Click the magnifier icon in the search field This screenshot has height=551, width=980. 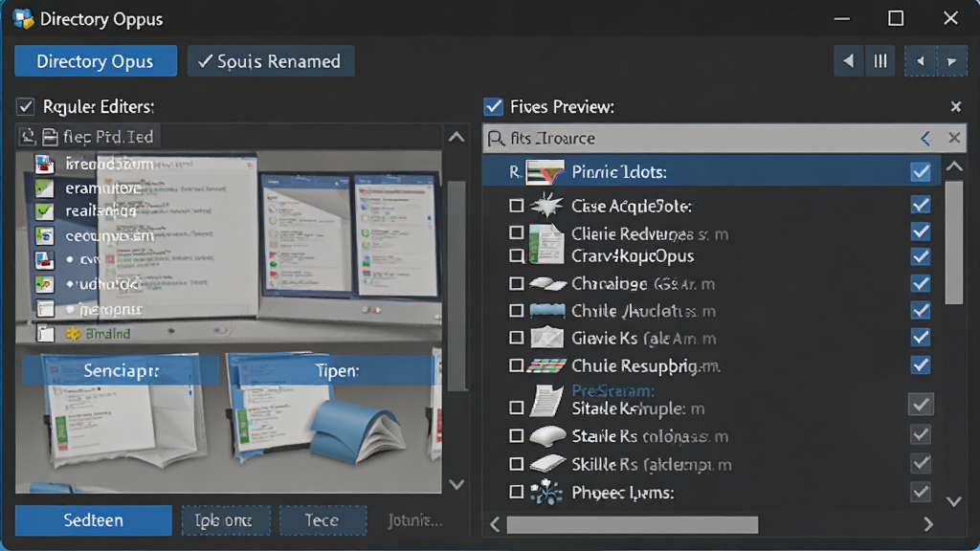tap(496, 138)
